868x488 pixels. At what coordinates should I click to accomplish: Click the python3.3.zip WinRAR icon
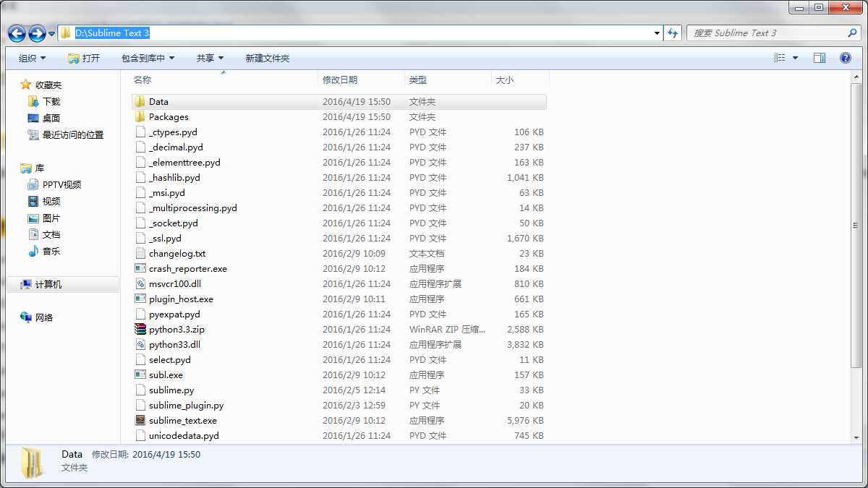click(140, 330)
